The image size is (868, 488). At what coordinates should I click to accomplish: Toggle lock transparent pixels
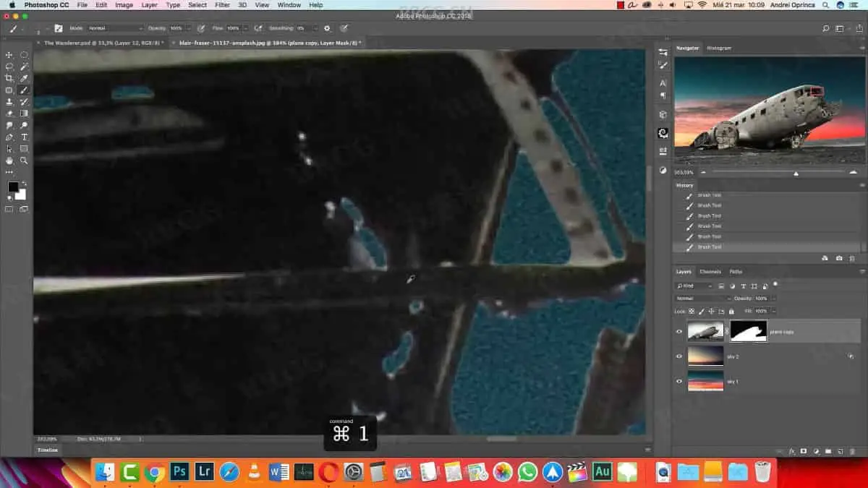691,311
